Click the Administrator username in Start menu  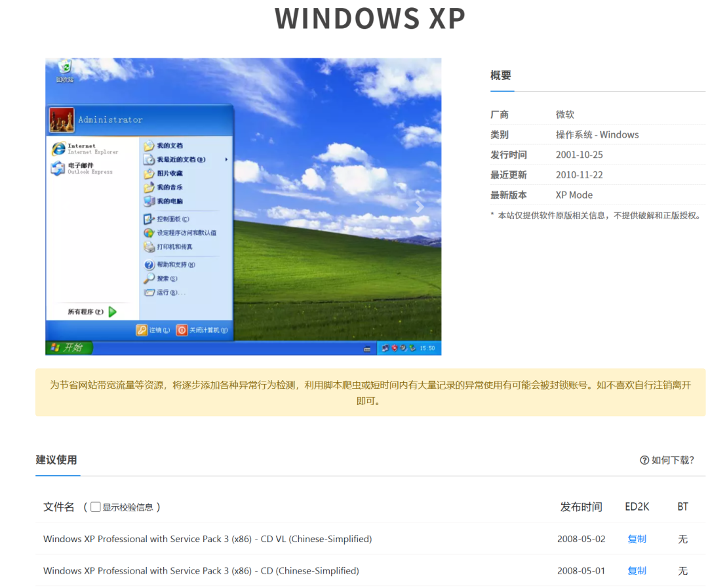pos(110,120)
